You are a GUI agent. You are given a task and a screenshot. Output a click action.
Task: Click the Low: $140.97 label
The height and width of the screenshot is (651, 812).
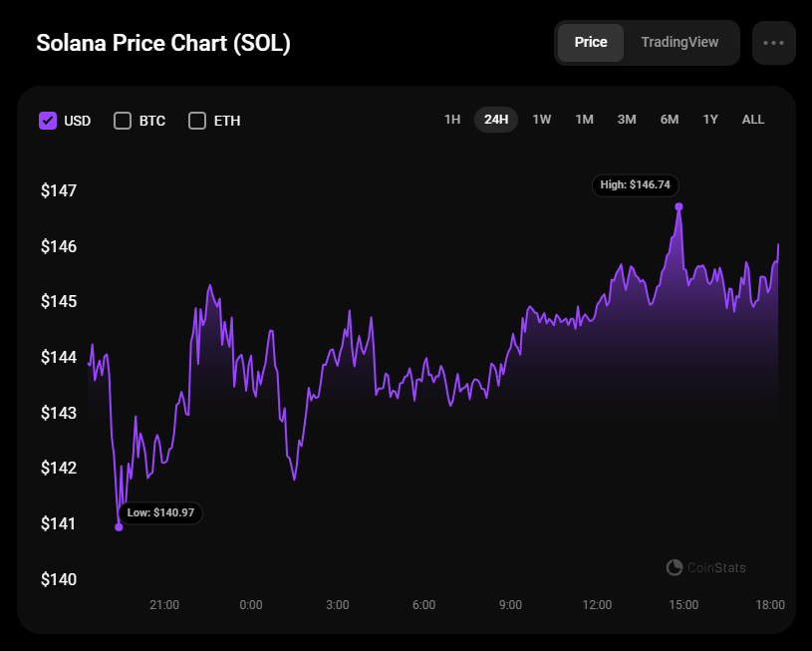tap(160, 512)
